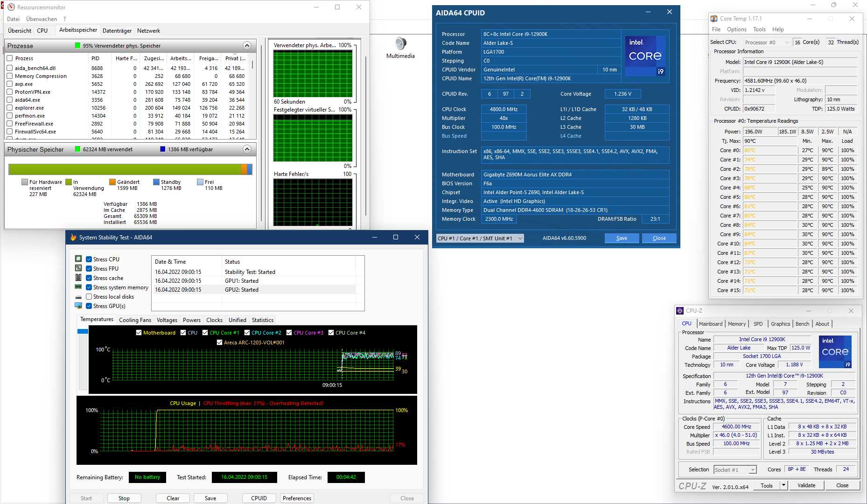Viewport: 867px width, 504px height.
Task: Click the orange Geändert memory legend swatch
Action: 112,182
